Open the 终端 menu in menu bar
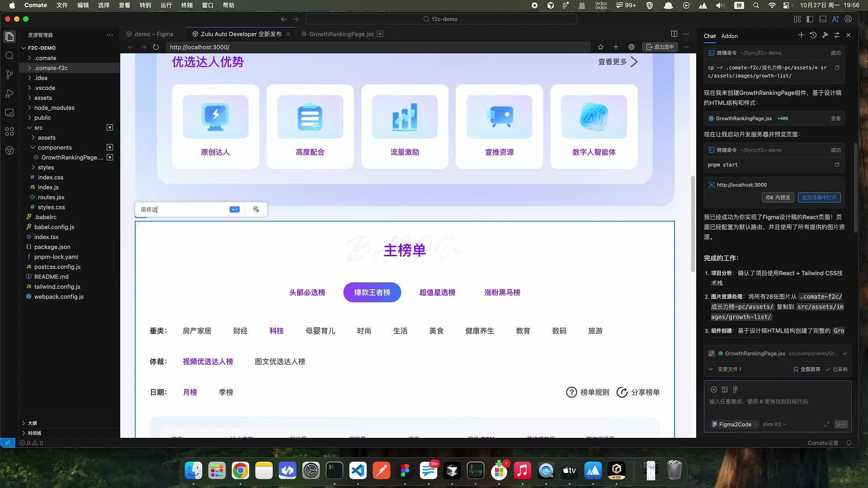 (x=187, y=5)
